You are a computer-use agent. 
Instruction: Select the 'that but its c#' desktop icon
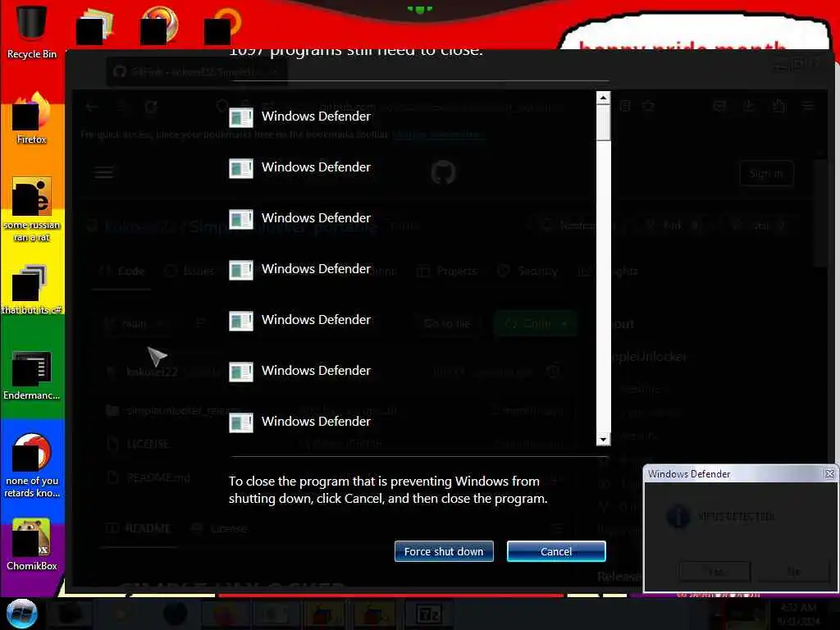(x=31, y=290)
